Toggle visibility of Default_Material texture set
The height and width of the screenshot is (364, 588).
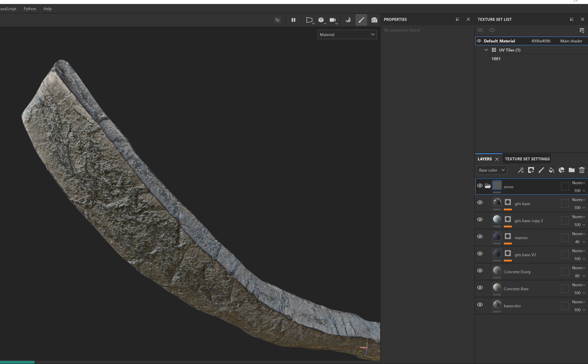pos(479,41)
